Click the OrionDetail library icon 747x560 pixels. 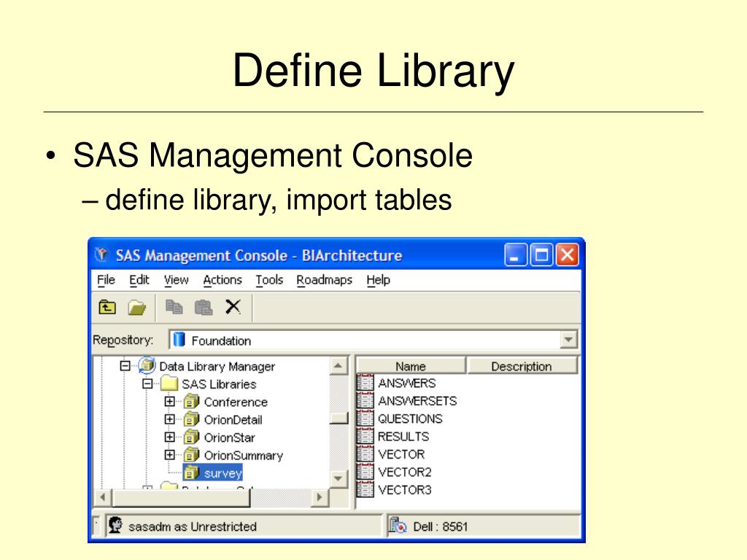192,419
